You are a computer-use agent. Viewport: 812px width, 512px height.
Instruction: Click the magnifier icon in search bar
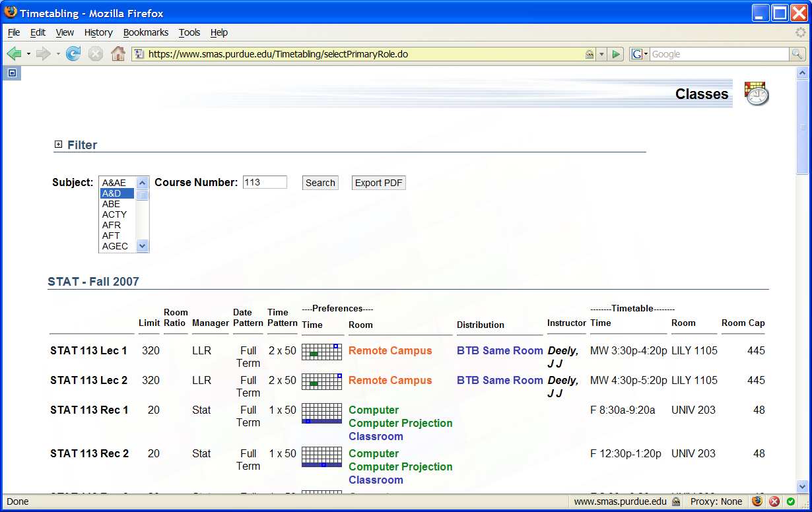click(x=797, y=54)
